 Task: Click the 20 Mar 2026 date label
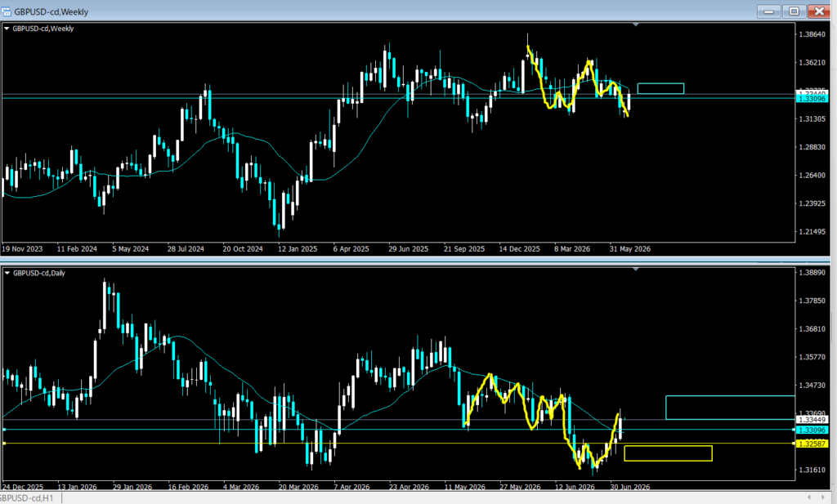pyautogui.click(x=298, y=487)
